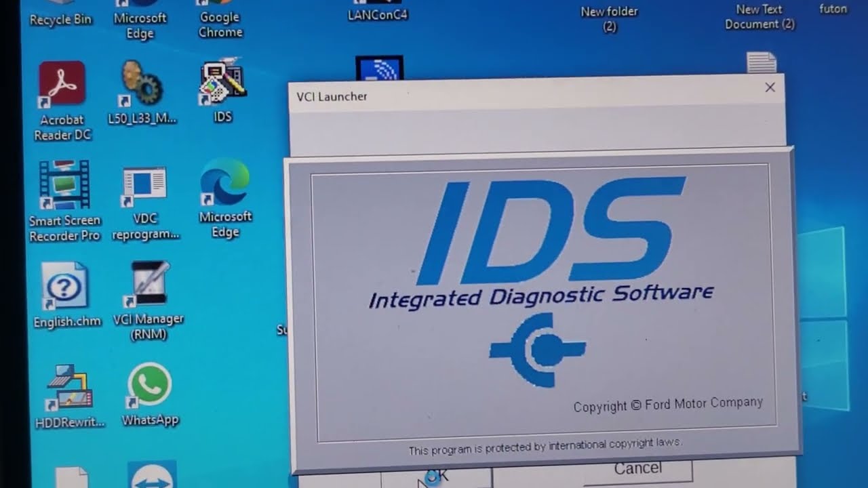The width and height of the screenshot is (868, 488).
Task: Open the HDDRewrit... desktop shortcut
Action: click(70, 395)
